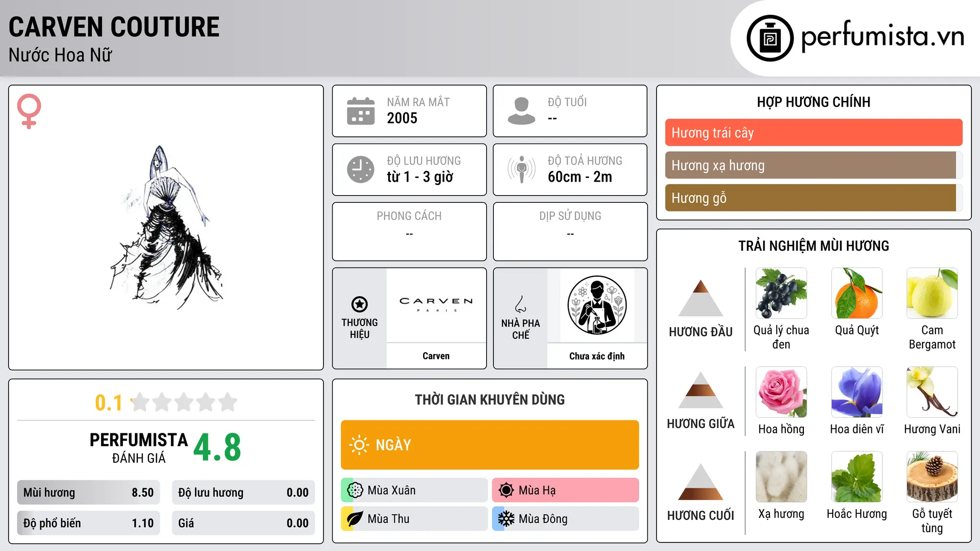Click the green 4.8 Perfumista rating
The height and width of the screenshot is (551, 980).
(x=217, y=448)
